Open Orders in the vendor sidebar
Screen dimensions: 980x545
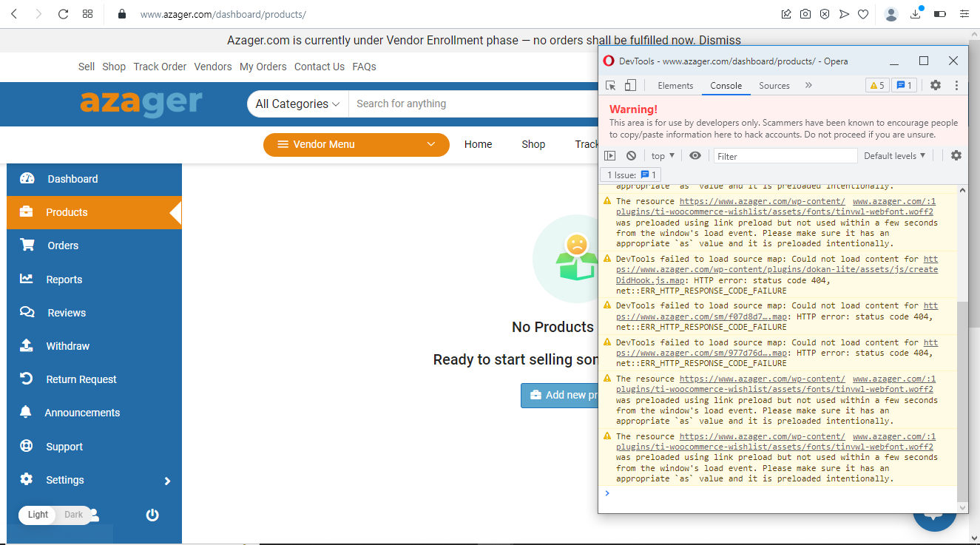94,246
